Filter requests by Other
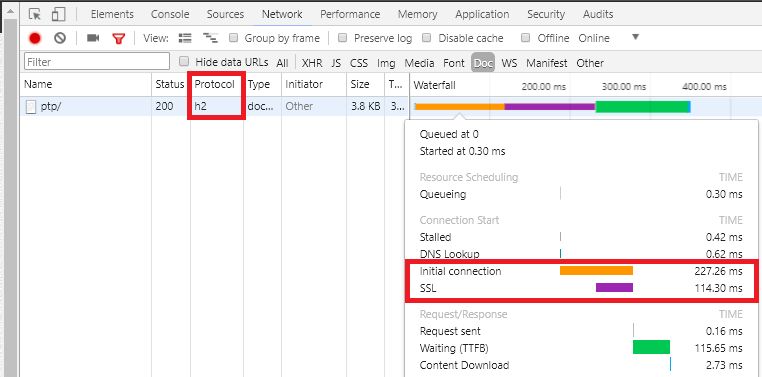 click(590, 63)
